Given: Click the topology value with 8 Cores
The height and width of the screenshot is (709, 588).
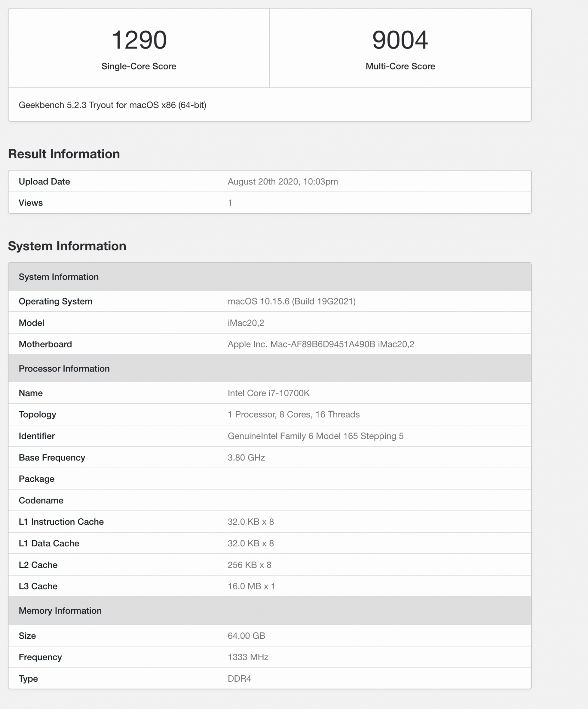Looking at the screenshot, I should (x=293, y=414).
